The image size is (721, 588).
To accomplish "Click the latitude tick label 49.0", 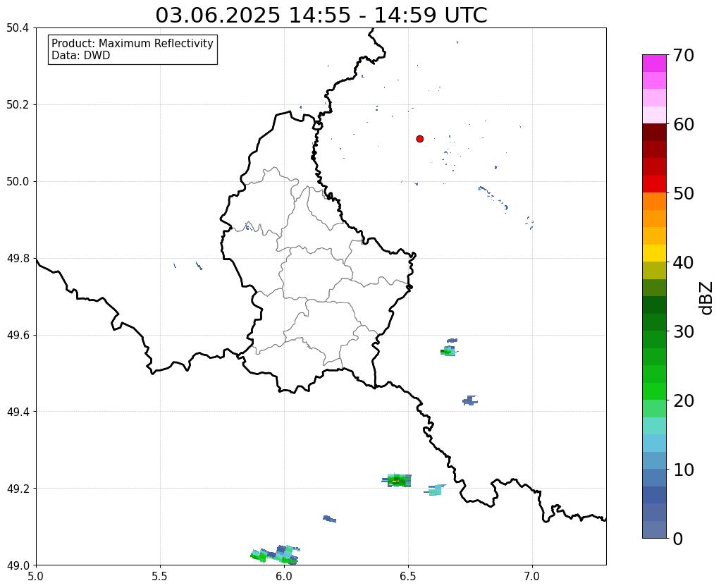I will [x=18, y=565].
